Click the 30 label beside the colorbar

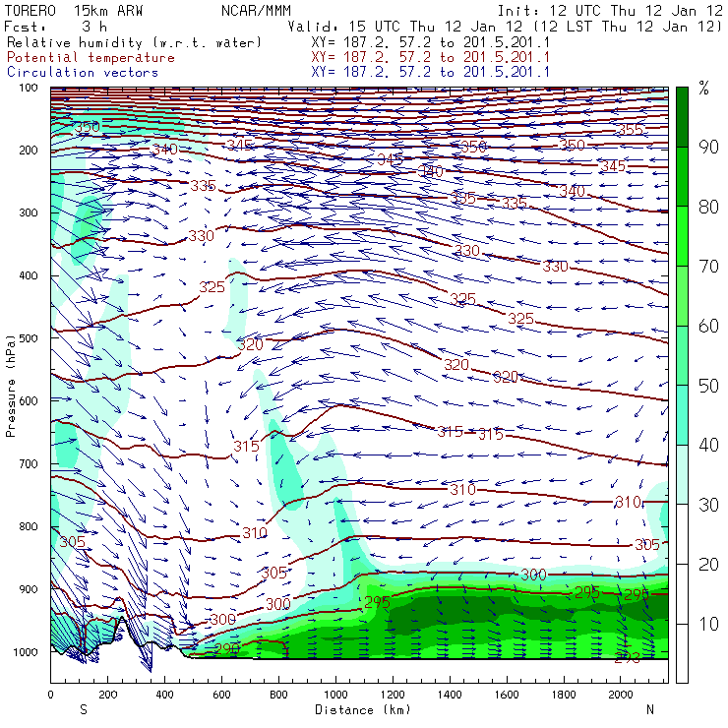click(709, 505)
